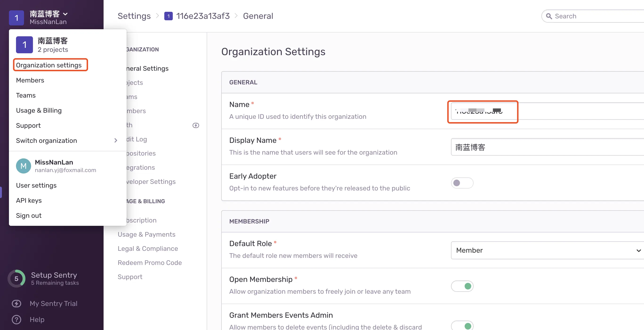Screen dimensions: 644x330
Task: Click the organization avatar in dropdown header
Action: click(24, 45)
